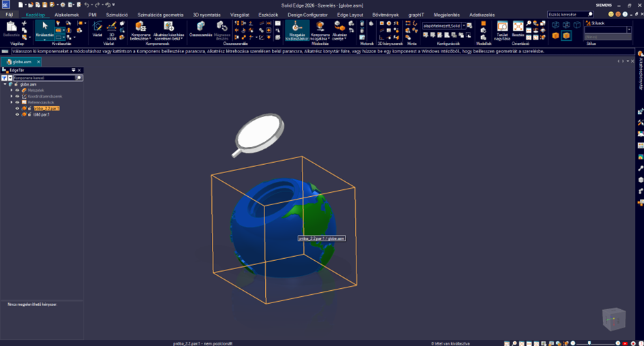The height and width of the screenshot is (346, 644).
Task: Toggle visibility of Koordinátarendszerek
Action: pos(18,96)
